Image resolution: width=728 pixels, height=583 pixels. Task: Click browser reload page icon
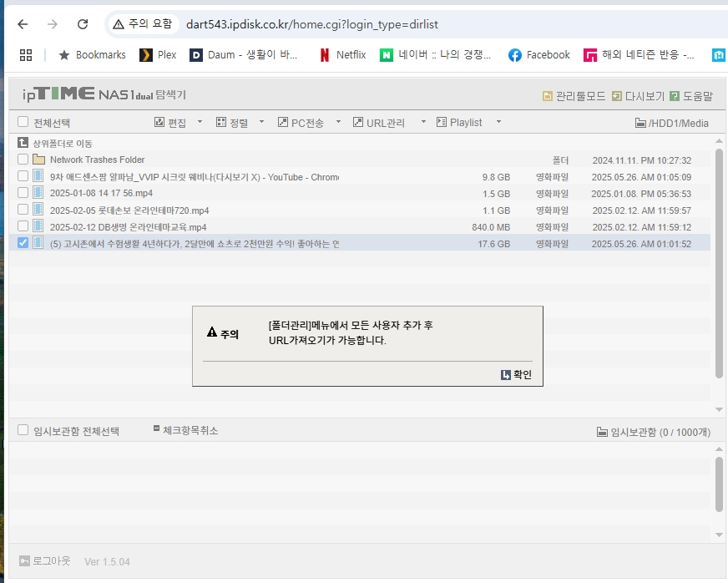(x=83, y=24)
